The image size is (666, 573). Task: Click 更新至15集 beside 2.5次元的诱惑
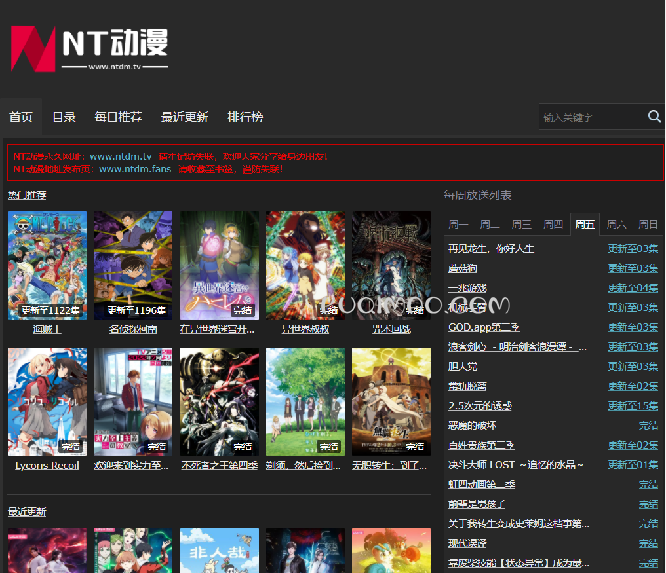tap(633, 406)
